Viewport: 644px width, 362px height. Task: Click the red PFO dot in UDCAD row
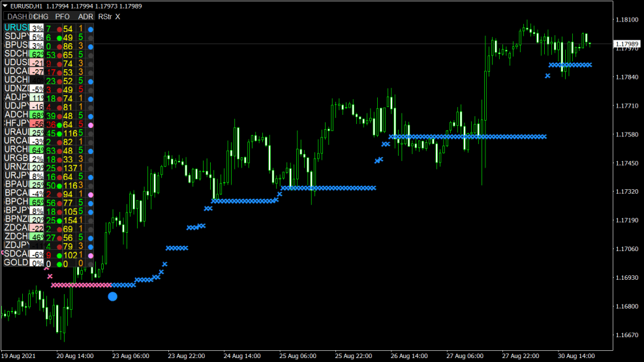click(59, 72)
